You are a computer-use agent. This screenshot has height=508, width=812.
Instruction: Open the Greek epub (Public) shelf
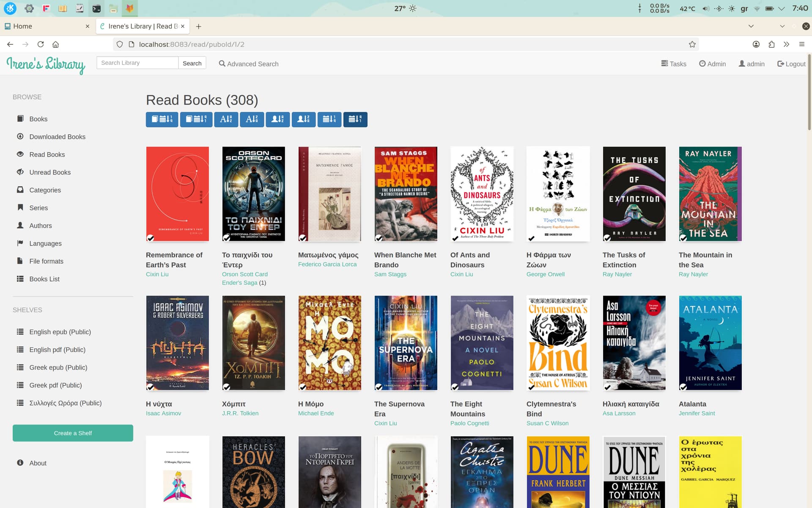[x=58, y=367]
